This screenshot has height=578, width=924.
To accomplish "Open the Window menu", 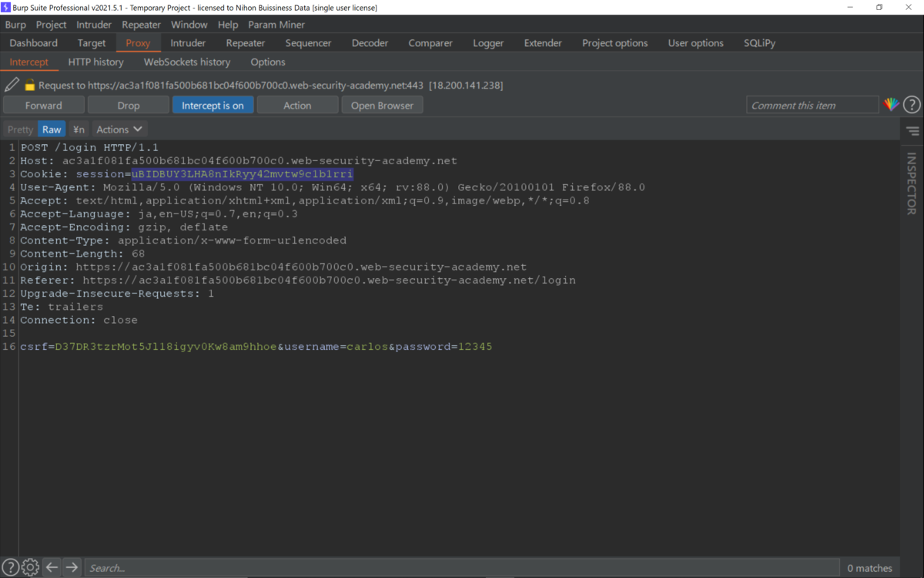I will pyautogui.click(x=189, y=25).
